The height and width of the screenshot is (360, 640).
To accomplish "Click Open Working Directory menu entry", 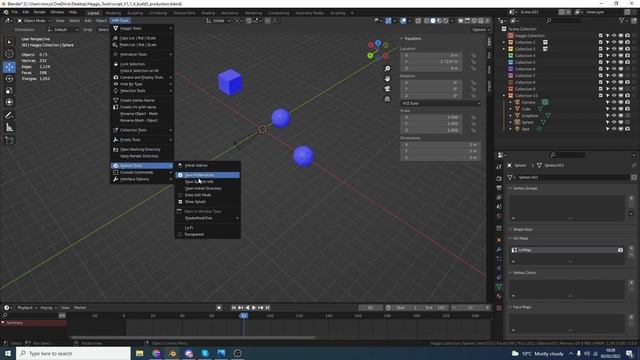I will [142, 149].
